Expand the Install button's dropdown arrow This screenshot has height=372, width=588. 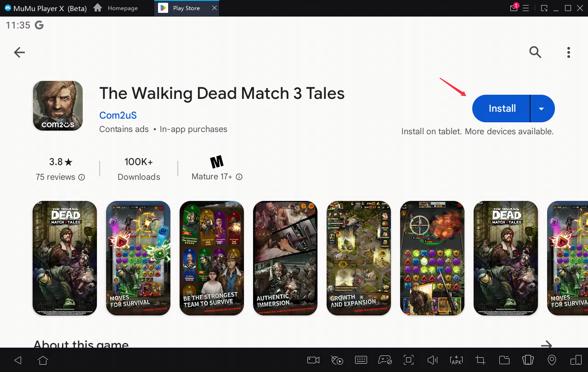(542, 109)
